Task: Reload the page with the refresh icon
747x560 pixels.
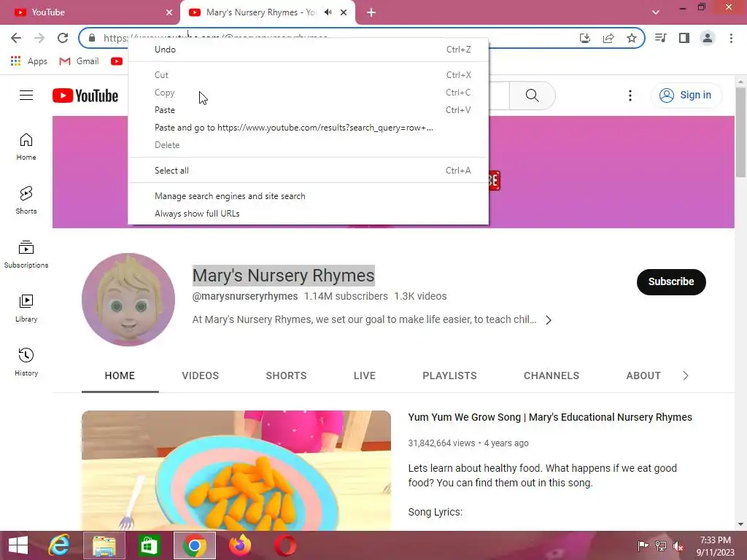Action: coord(63,38)
